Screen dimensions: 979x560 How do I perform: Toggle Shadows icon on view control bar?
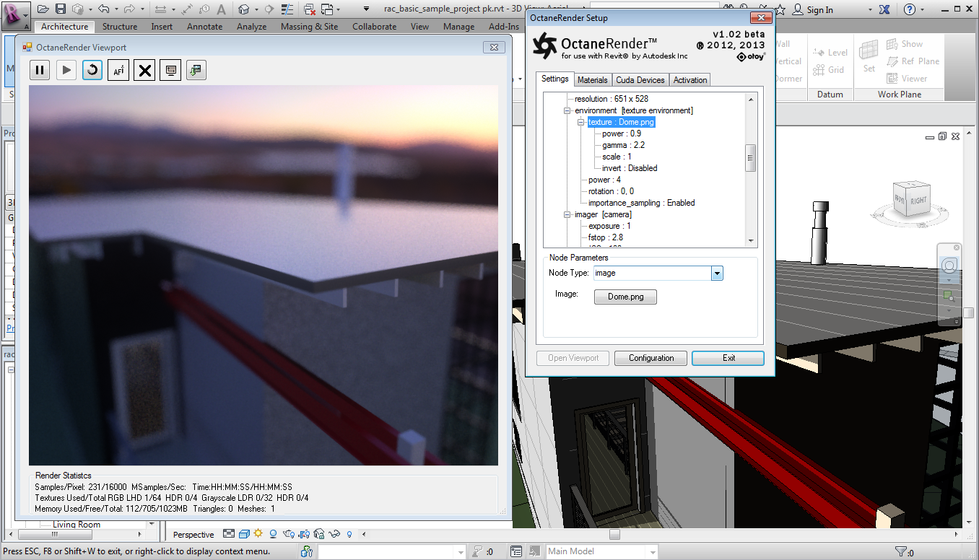coord(273,535)
